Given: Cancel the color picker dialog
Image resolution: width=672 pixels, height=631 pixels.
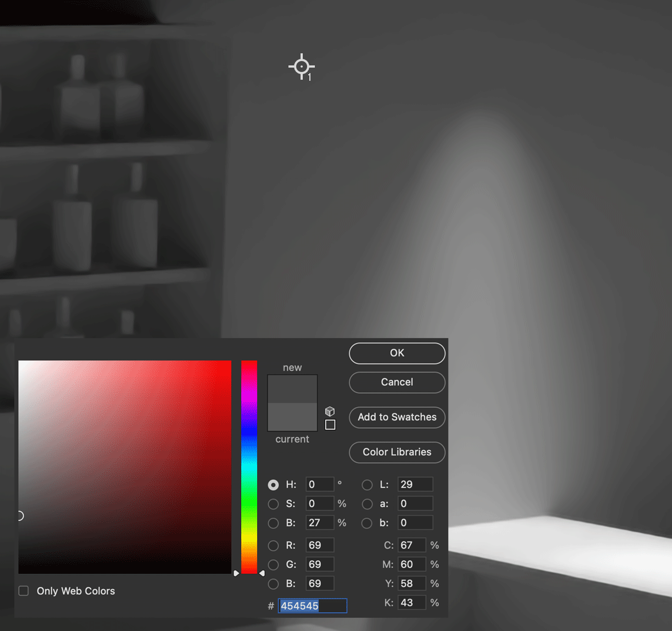Looking at the screenshot, I should pyautogui.click(x=397, y=383).
